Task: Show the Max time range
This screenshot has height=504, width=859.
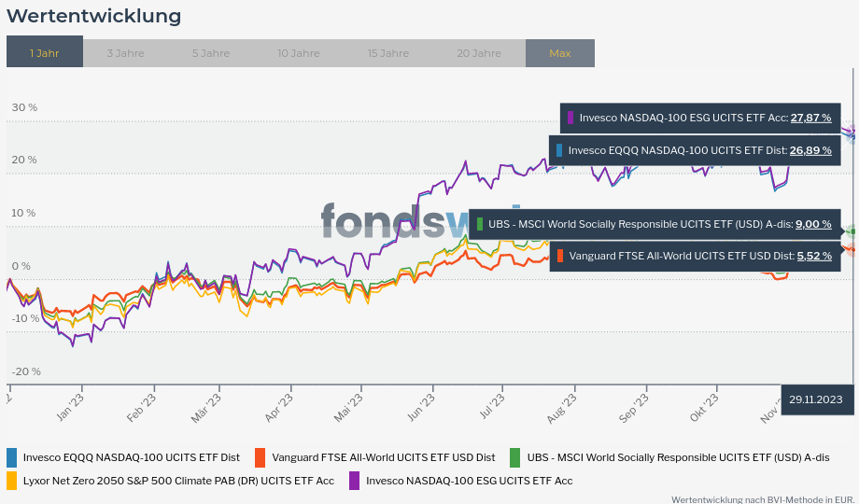Action: 560,53
